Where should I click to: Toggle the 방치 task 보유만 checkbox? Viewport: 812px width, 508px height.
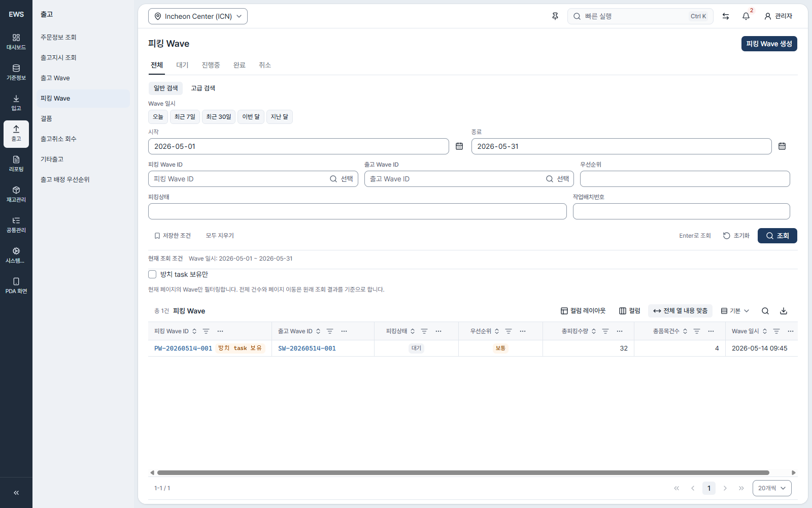[152, 274]
